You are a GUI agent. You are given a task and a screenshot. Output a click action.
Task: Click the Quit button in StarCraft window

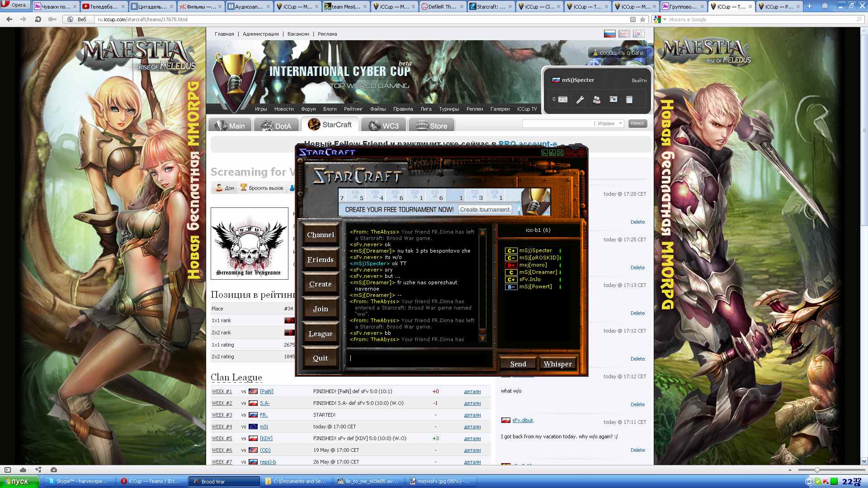point(321,358)
